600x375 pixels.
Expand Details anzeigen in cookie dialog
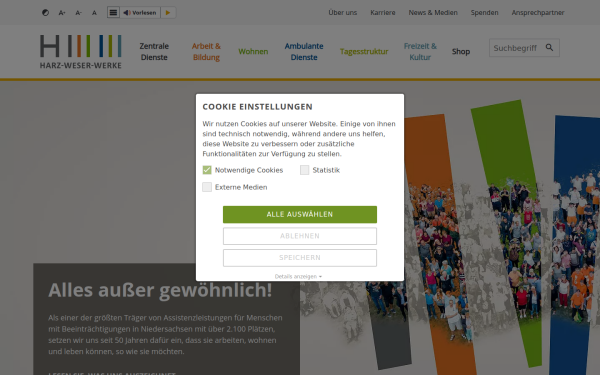click(298, 276)
